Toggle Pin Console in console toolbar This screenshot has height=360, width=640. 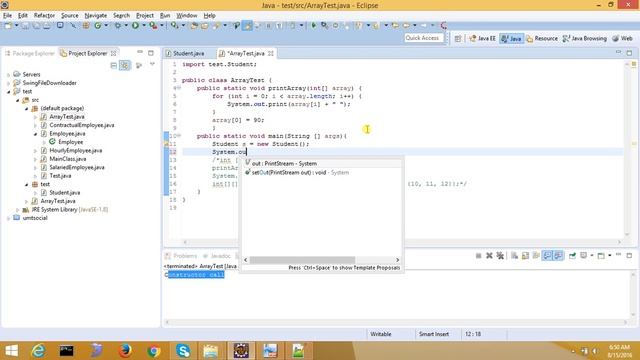pos(572,256)
